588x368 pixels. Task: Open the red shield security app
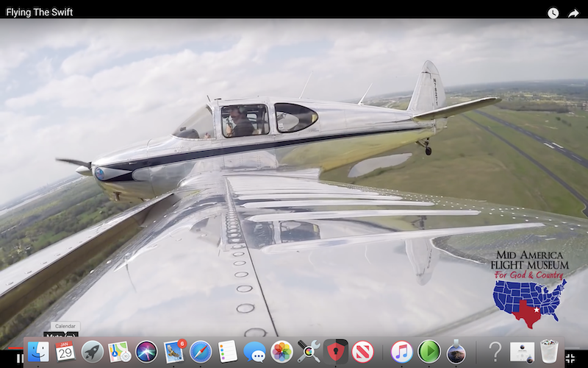click(x=336, y=352)
